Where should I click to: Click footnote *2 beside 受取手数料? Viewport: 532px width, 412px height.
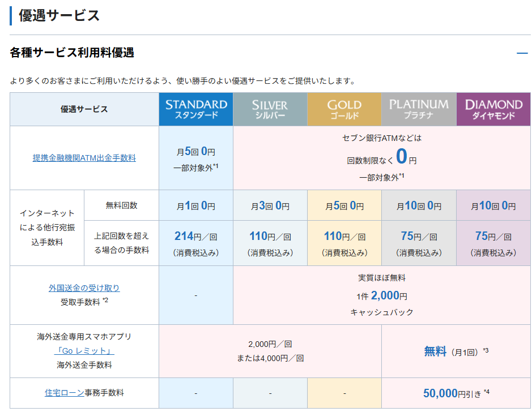pyautogui.click(x=105, y=300)
